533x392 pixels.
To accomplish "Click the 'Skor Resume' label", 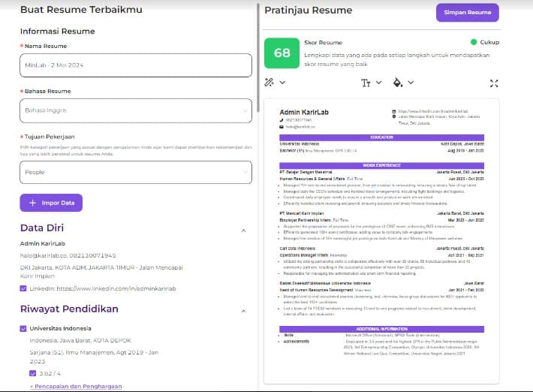I will pyautogui.click(x=324, y=43).
